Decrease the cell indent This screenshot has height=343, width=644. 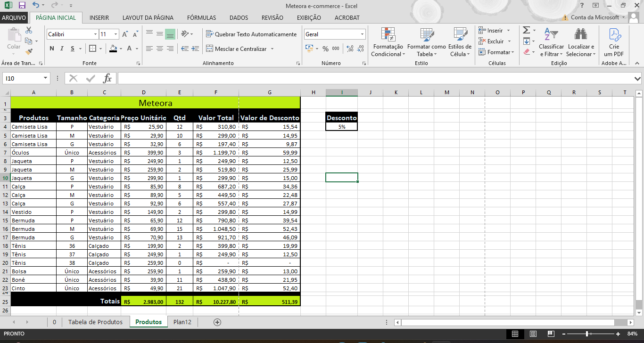(x=184, y=49)
